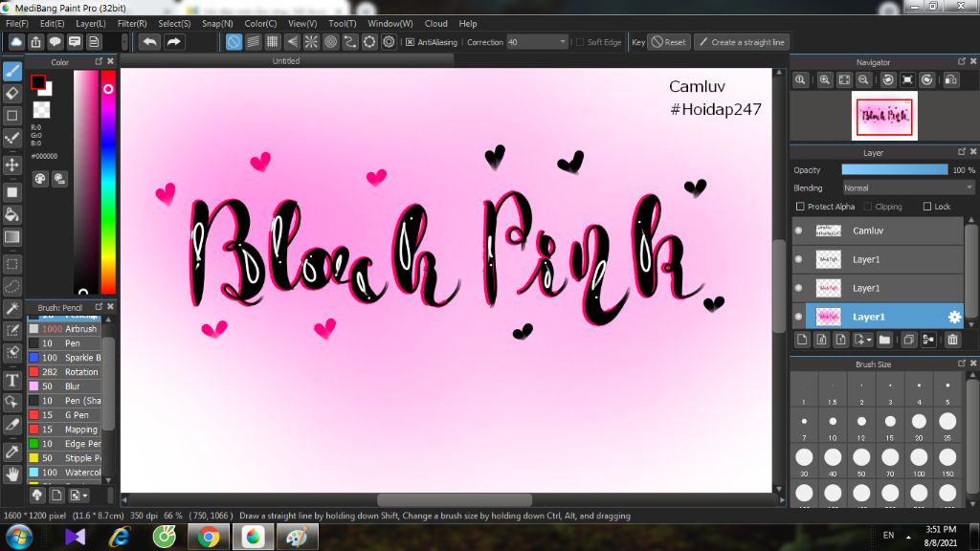Undock the Layer panel
Screen dimensions: 980x551
961,152
